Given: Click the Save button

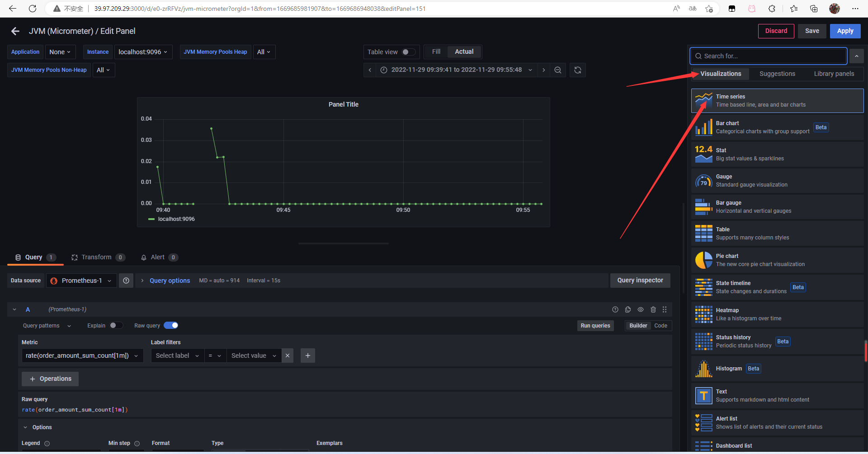Looking at the screenshot, I should tap(812, 31).
